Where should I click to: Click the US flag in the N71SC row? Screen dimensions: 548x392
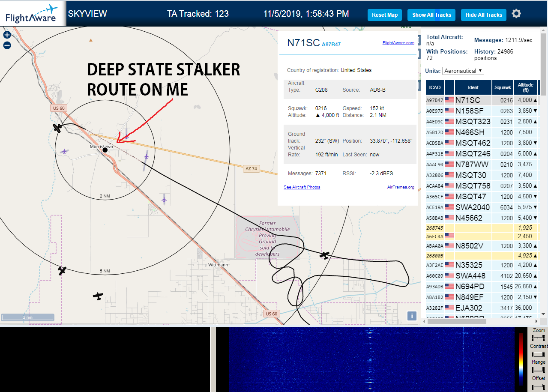coord(449,100)
